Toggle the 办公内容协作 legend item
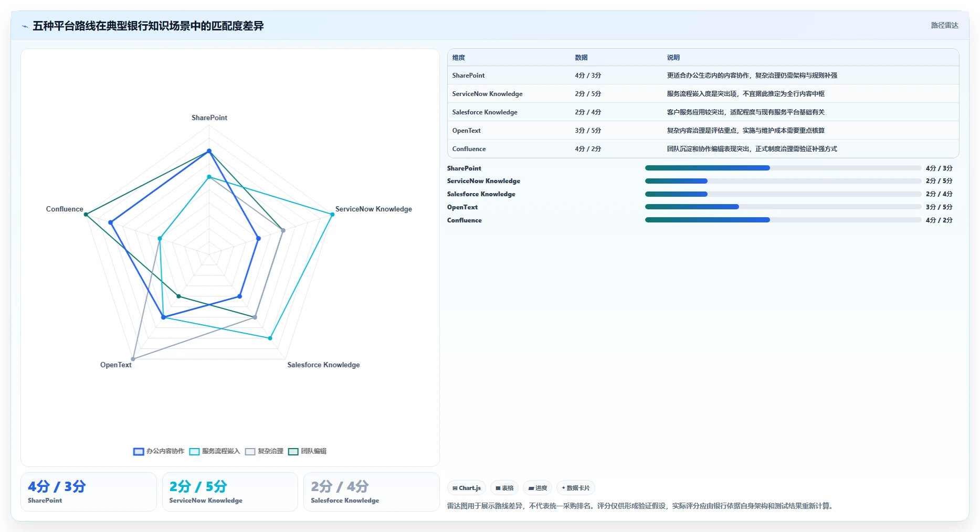Image resolution: width=980 pixels, height=532 pixels. (159, 451)
